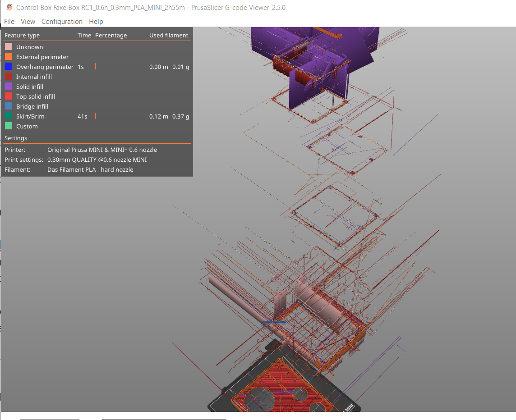Toggle the Internal infill color swatch
This screenshot has width=516, height=420.
9,76
